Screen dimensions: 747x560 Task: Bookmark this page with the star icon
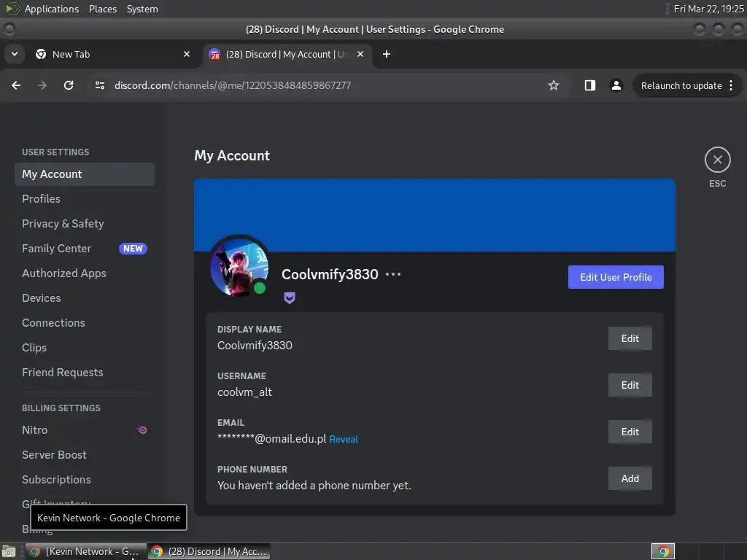click(x=553, y=85)
